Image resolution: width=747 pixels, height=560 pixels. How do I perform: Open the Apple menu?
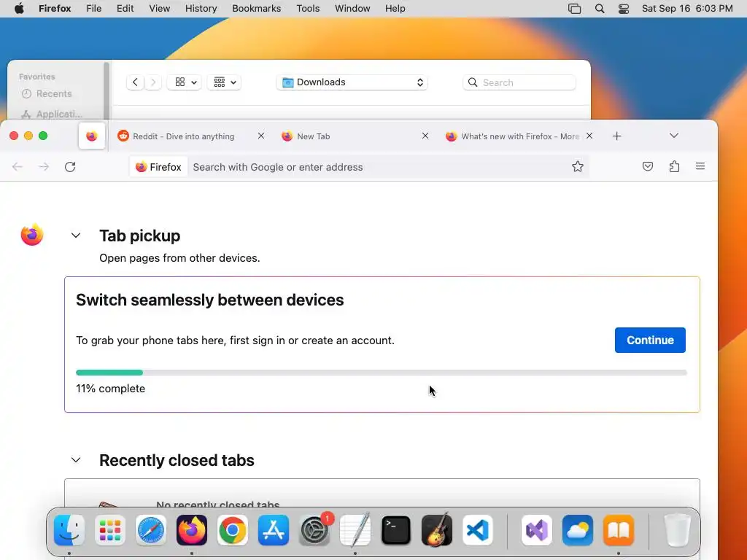(x=19, y=9)
